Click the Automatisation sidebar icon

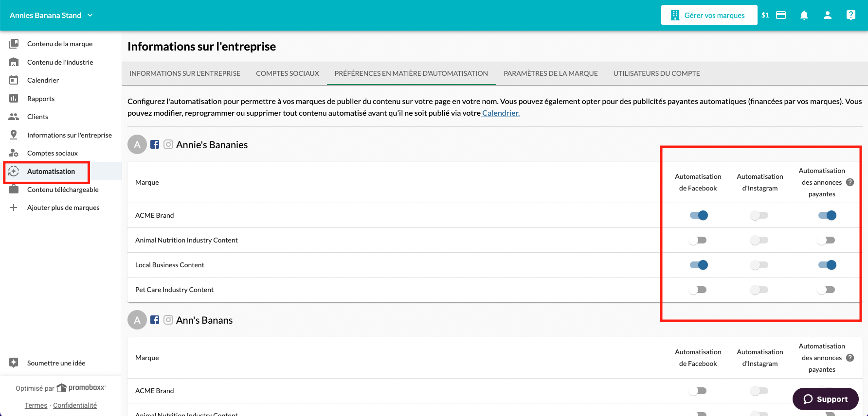pos(14,171)
